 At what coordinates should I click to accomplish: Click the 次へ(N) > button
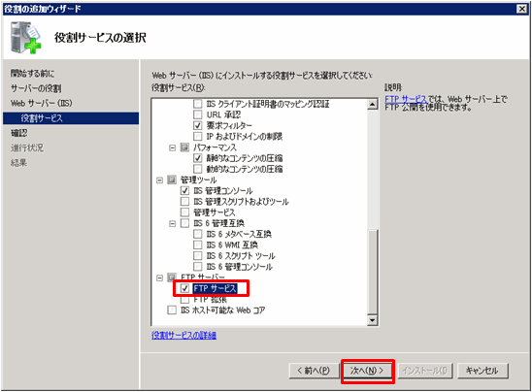tap(368, 371)
